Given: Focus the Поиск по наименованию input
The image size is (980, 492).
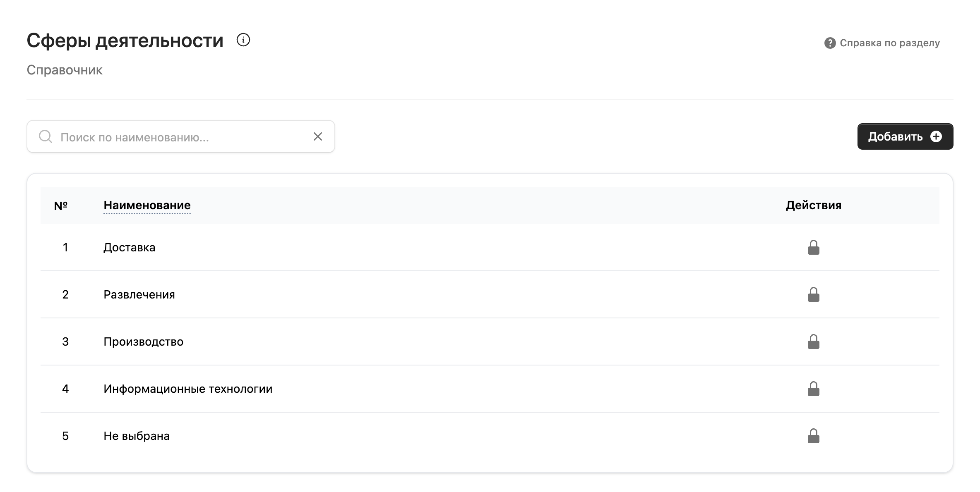Looking at the screenshot, I should (181, 136).
